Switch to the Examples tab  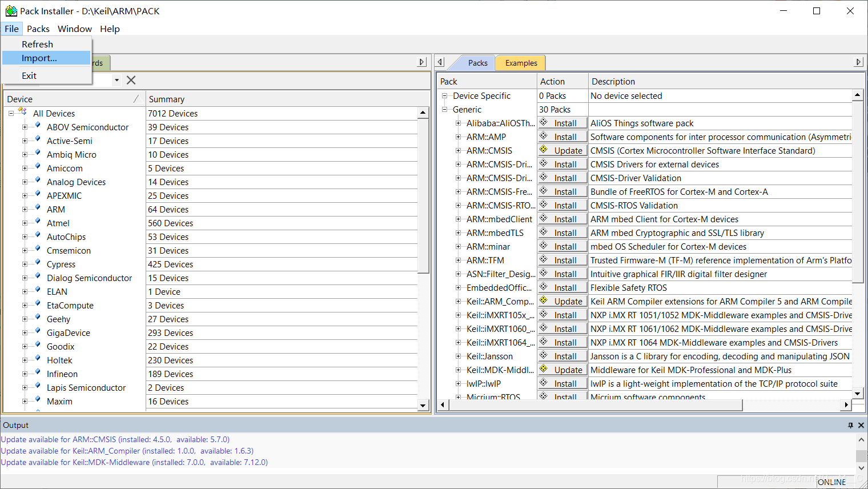[521, 63]
